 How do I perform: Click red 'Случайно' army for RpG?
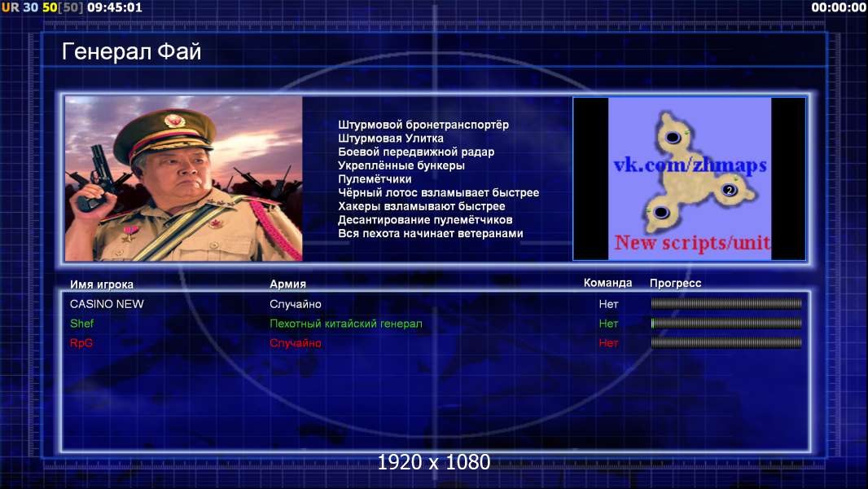[296, 343]
